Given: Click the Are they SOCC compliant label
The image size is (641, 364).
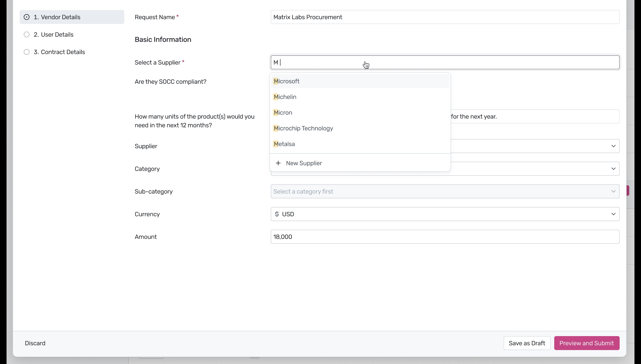Looking at the screenshot, I should [x=170, y=82].
